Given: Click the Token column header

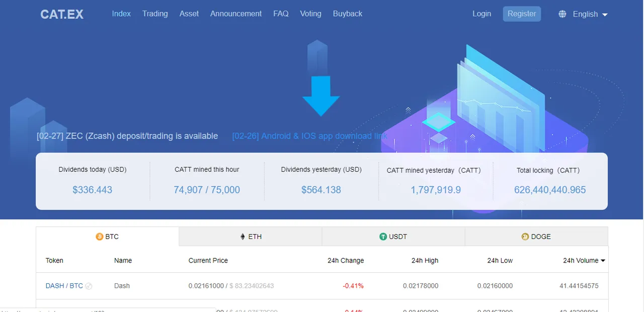Looking at the screenshot, I should click(x=54, y=261).
